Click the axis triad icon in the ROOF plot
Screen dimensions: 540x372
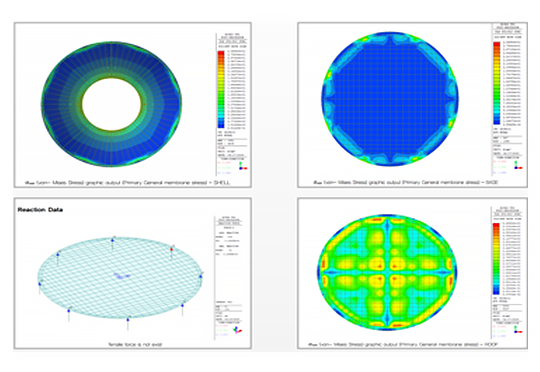tap(519, 330)
